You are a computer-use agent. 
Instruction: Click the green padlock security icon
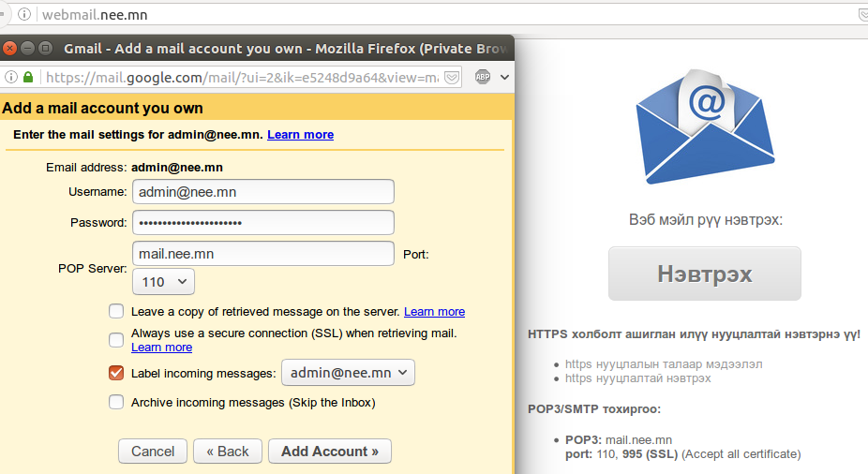(28, 77)
